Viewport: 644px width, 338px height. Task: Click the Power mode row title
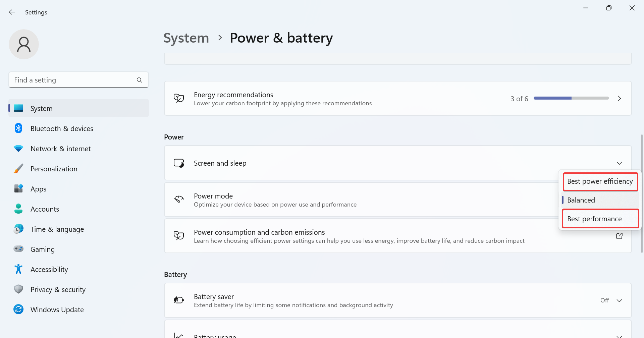(213, 196)
